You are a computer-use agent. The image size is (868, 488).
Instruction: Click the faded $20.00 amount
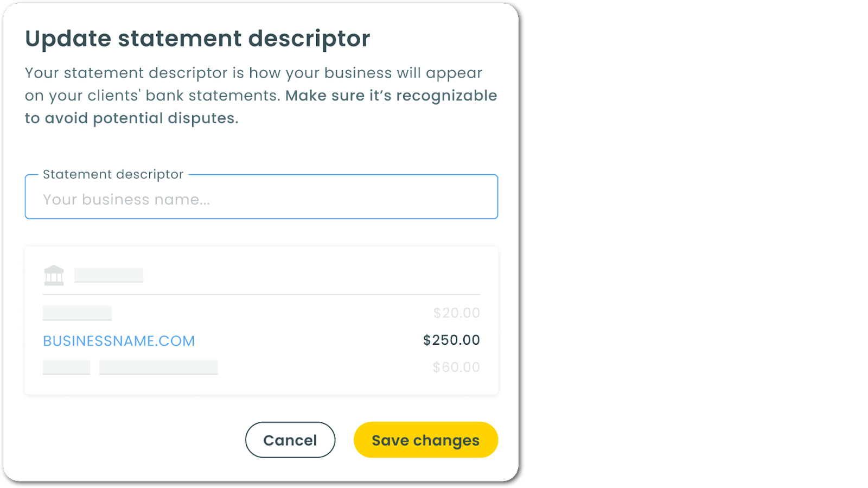(x=456, y=313)
